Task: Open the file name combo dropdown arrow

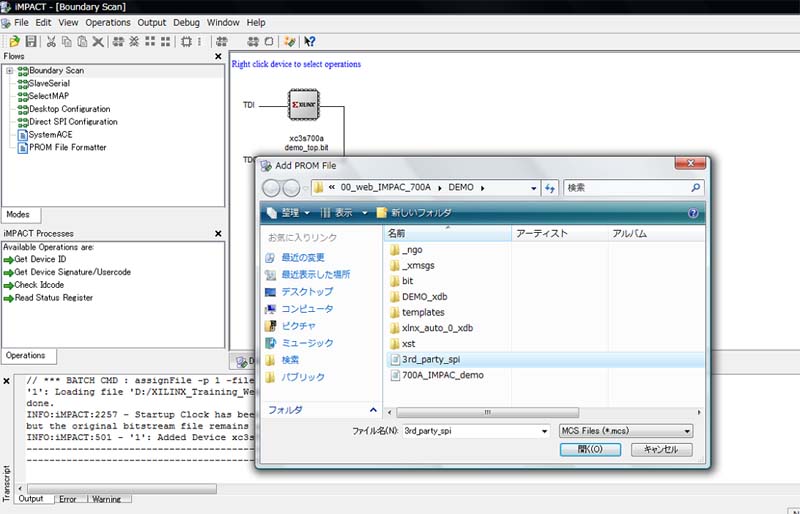Action: (x=544, y=431)
